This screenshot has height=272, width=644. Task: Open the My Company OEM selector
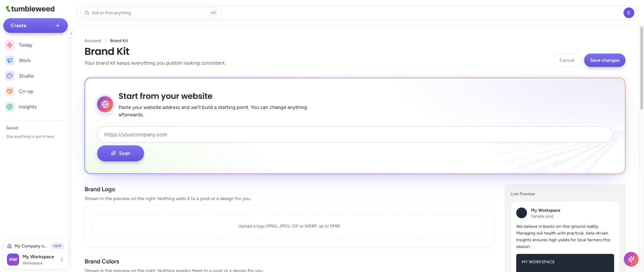[35, 246]
